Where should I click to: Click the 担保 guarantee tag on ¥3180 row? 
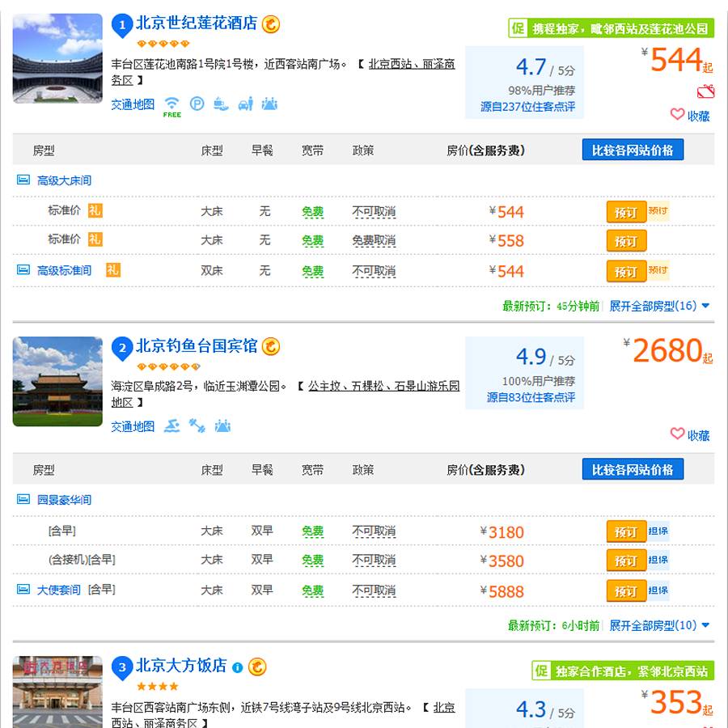(658, 531)
